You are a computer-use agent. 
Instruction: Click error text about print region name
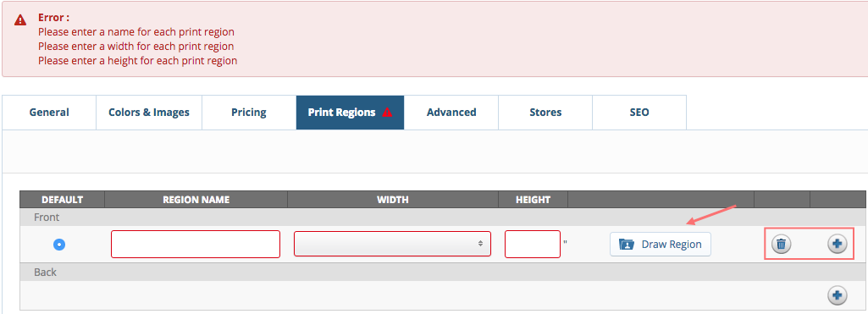136,32
